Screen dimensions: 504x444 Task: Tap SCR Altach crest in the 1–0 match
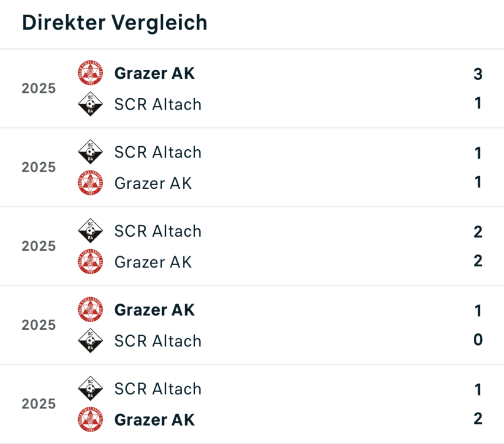[91, 341]
